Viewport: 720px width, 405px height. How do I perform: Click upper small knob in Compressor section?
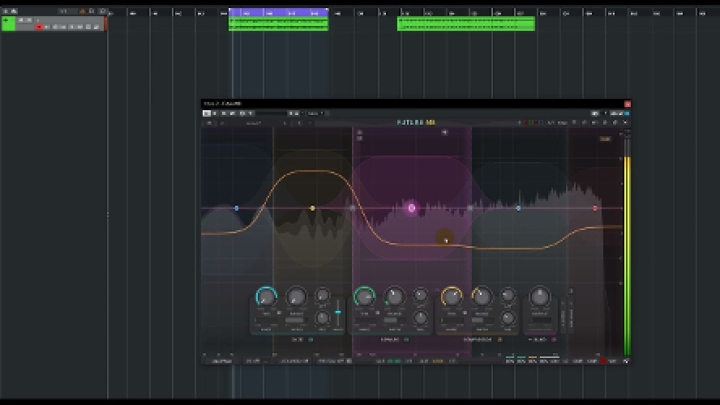(508, 295)
